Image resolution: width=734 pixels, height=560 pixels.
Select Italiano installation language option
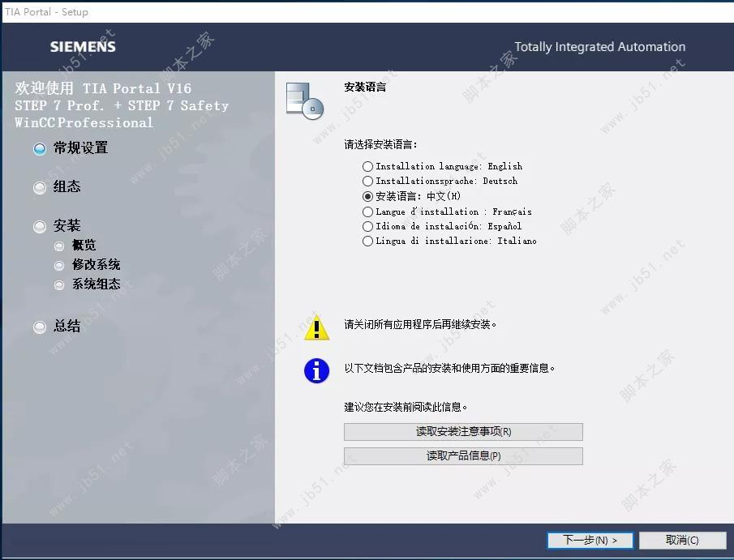click(x=367, y=241)
